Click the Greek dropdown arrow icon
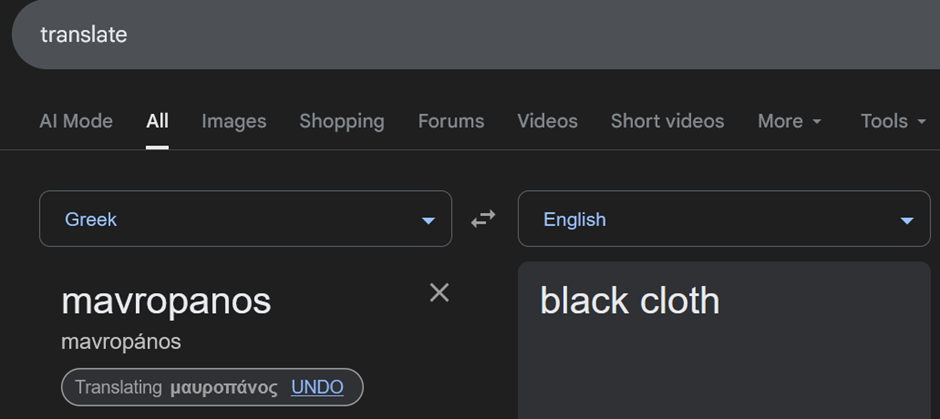This screenshot has height=419, width=940. (428, 220)
